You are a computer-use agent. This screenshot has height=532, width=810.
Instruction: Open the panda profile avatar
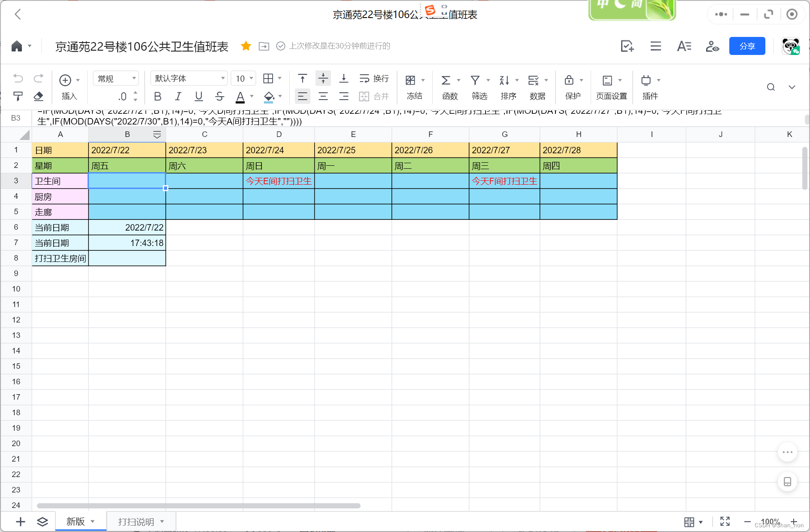[791, 46]
